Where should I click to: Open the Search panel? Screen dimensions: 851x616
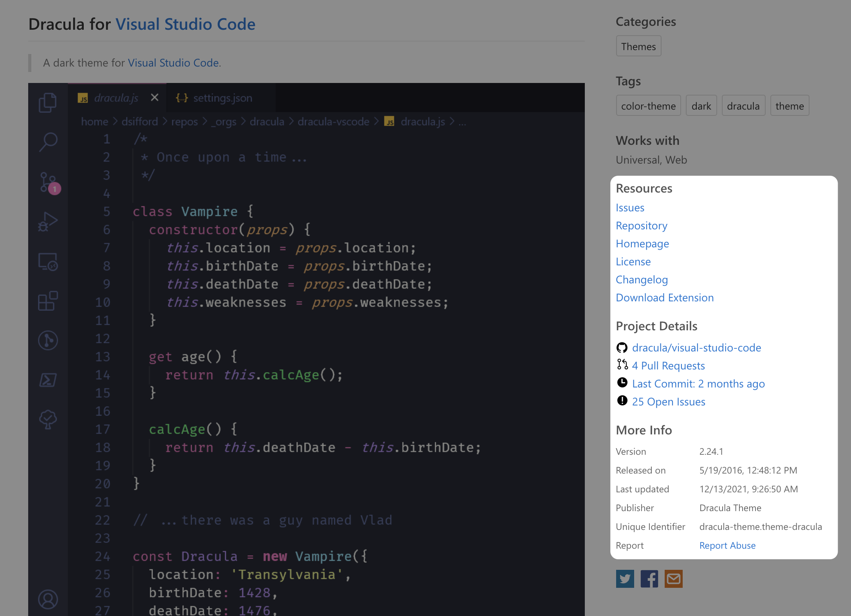coord(48,142)
